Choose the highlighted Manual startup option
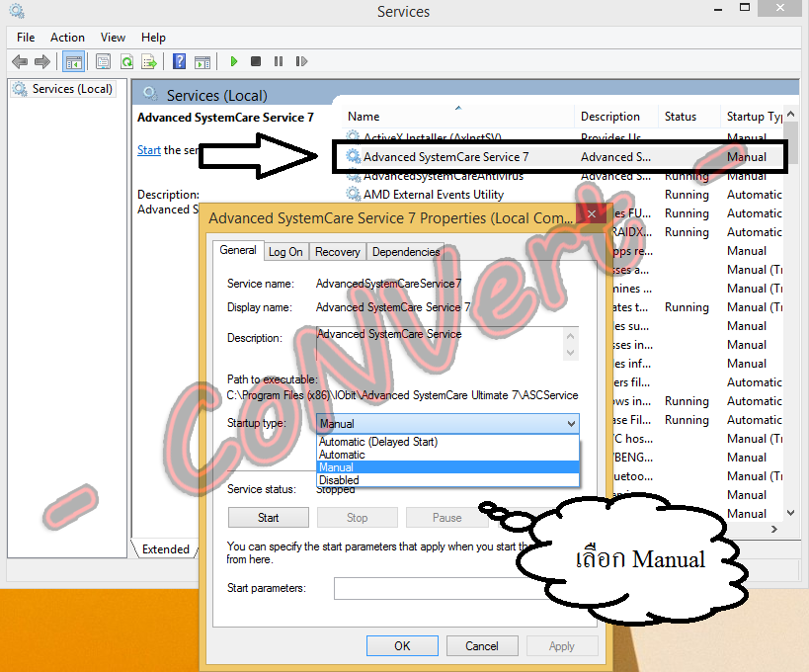Screen dimensions: 809x672 coord(447,467)
